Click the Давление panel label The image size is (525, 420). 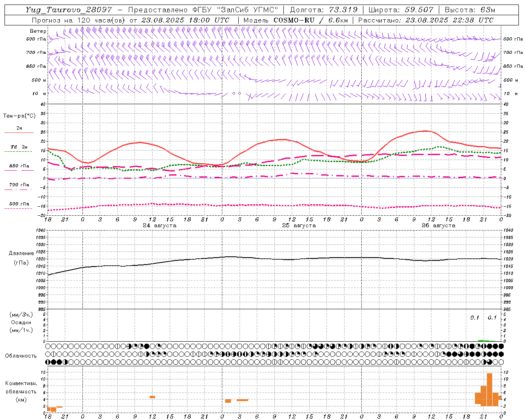(x=21, y=253)
